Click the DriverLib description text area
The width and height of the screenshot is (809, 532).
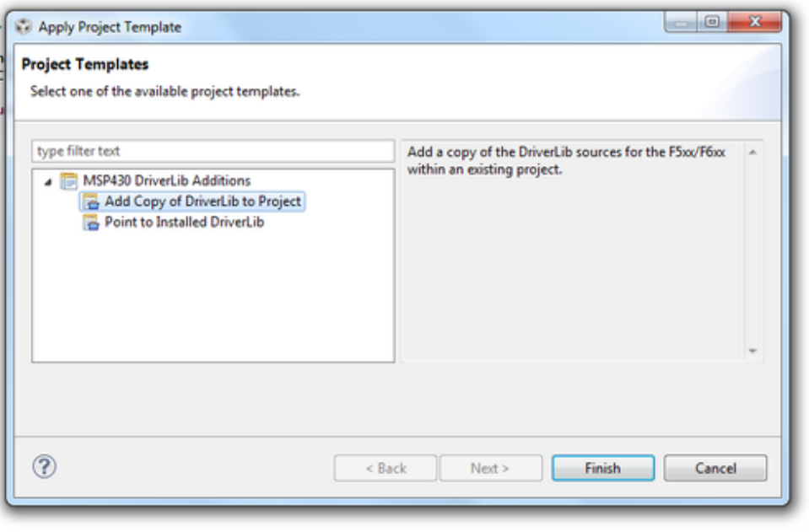(x=572, y=251)
